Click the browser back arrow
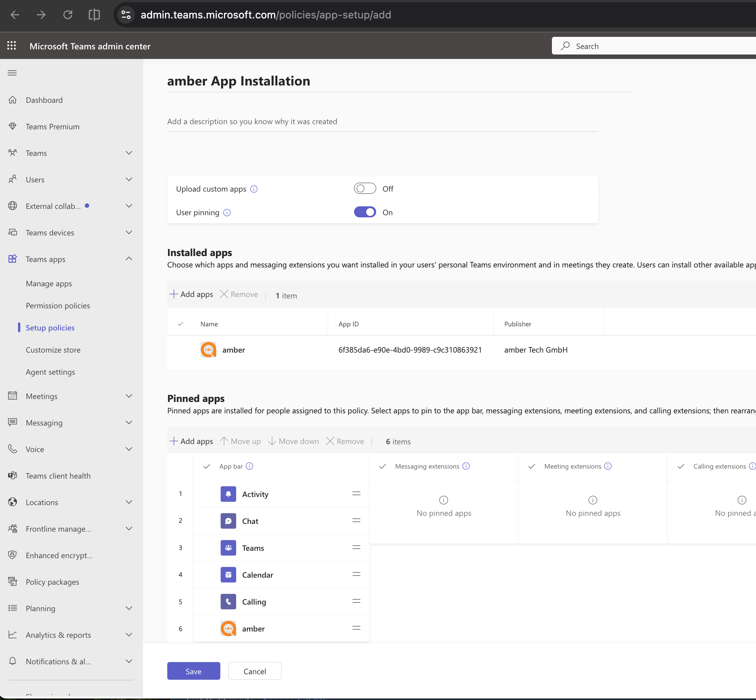756x700 pixels. pos(15,15)
